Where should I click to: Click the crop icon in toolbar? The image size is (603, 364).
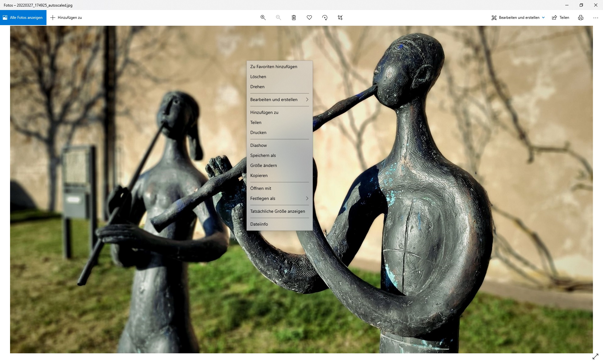pos(340,18)
